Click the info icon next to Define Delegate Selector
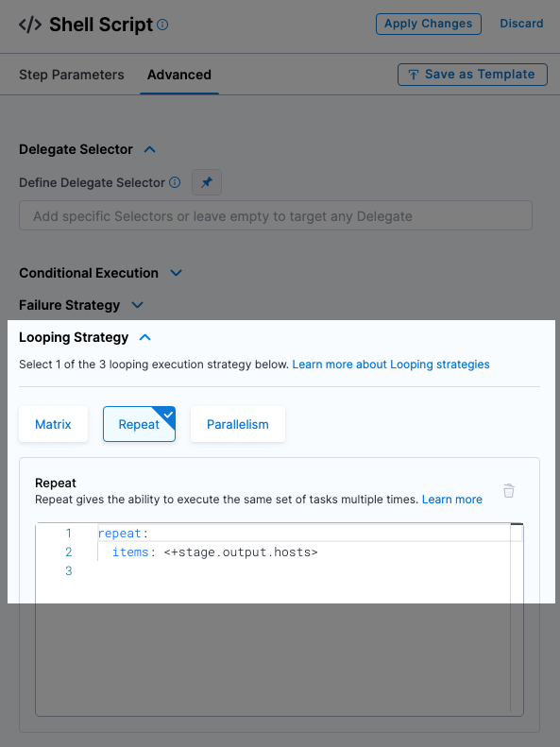This screenshot has height=747, width=560. pos(175,182)
